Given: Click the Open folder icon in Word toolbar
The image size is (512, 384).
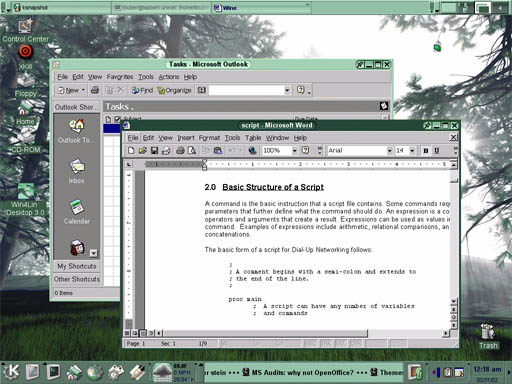Looking at the screenshot, I should click(x=143, y=151).
